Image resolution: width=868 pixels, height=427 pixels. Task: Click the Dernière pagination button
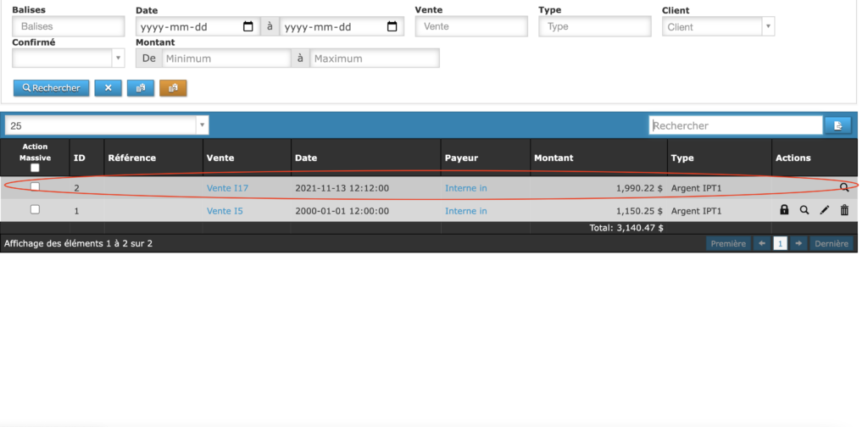[x=832, y=243]
